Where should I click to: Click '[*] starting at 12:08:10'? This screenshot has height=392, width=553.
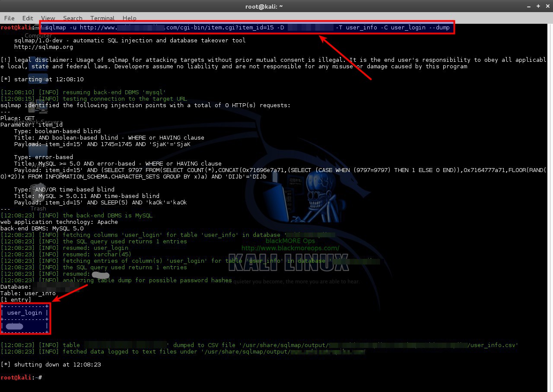click(42, 80)
